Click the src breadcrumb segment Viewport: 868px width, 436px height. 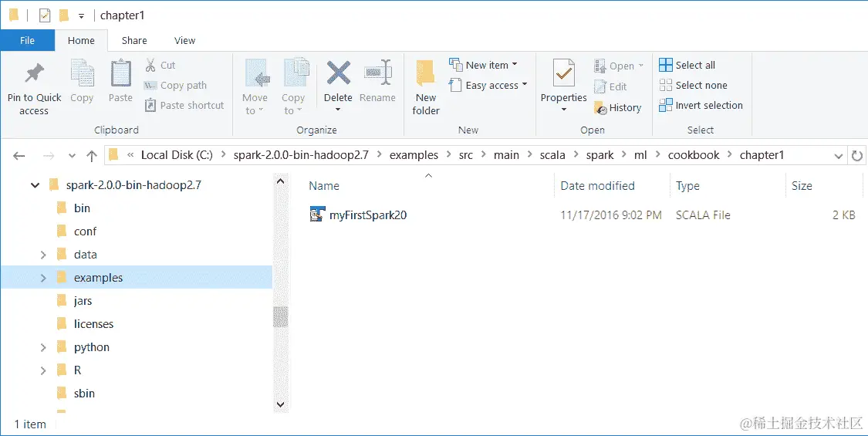[466, 155]
